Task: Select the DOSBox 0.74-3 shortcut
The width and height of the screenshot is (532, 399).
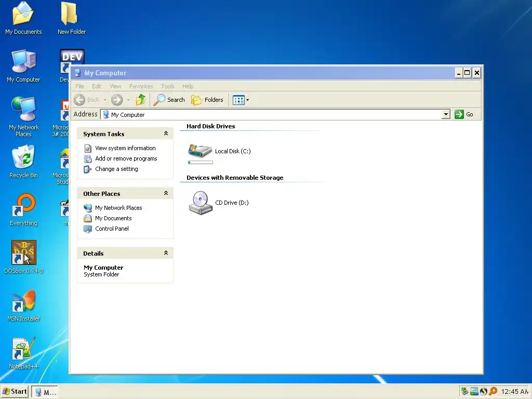Action: (23, 257)
